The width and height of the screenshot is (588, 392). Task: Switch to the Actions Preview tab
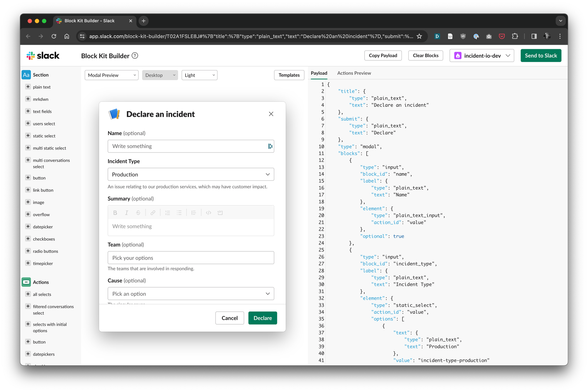354,73
